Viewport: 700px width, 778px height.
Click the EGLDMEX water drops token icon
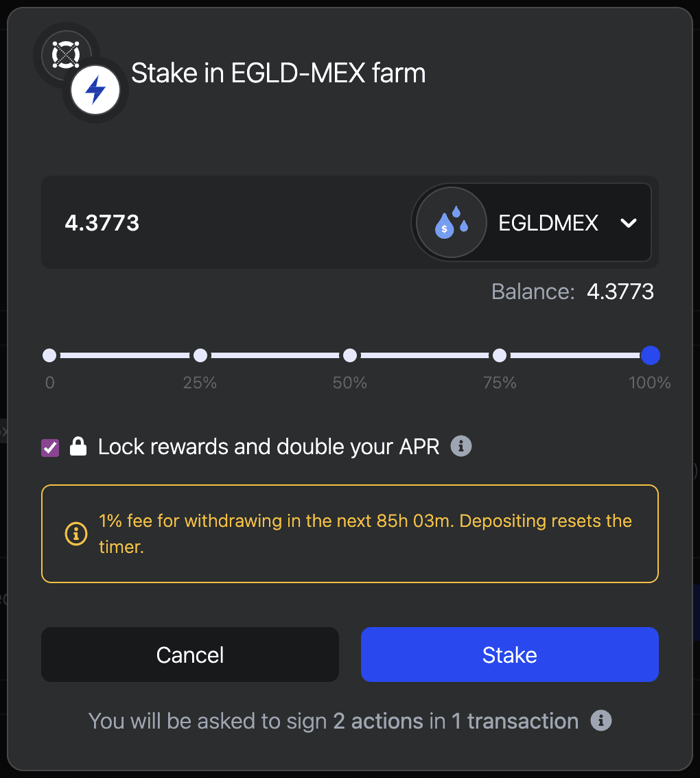(452, 222)
